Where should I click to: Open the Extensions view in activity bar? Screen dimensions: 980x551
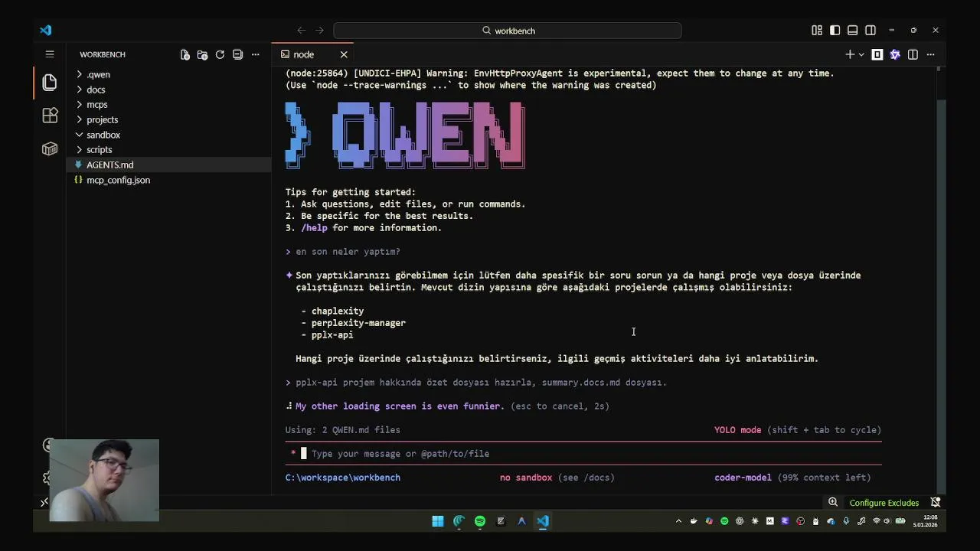coord(50,116)
